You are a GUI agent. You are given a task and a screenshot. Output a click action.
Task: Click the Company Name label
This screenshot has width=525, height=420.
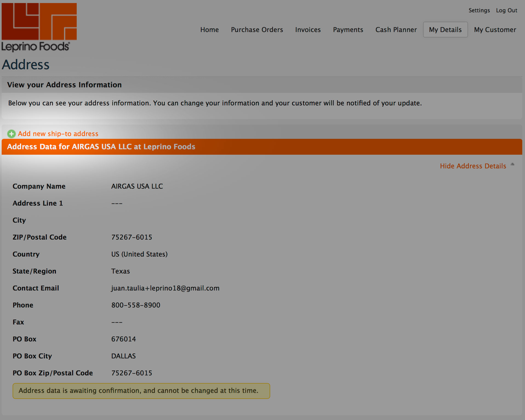pyautogui.click(x=39, y=186)
